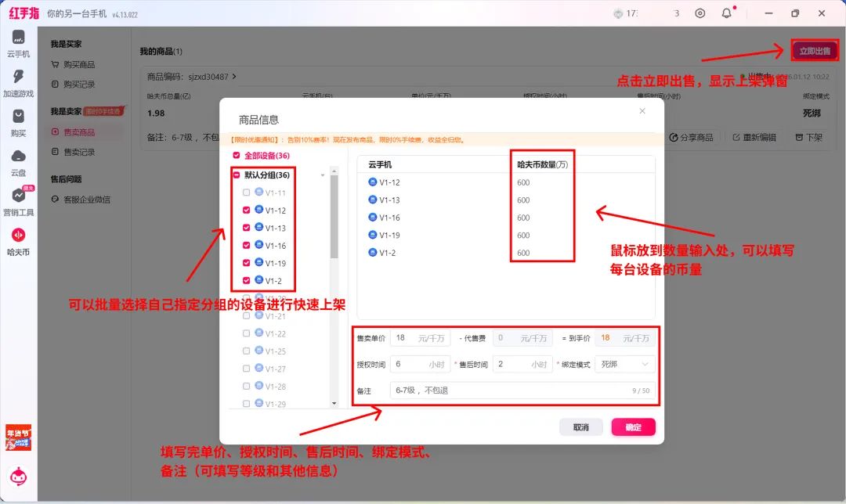Image resolution: width=846 pixels, height=504 pixels.
Task: Check the V1-27 device checkbox
Action: [x=246, y=369]
